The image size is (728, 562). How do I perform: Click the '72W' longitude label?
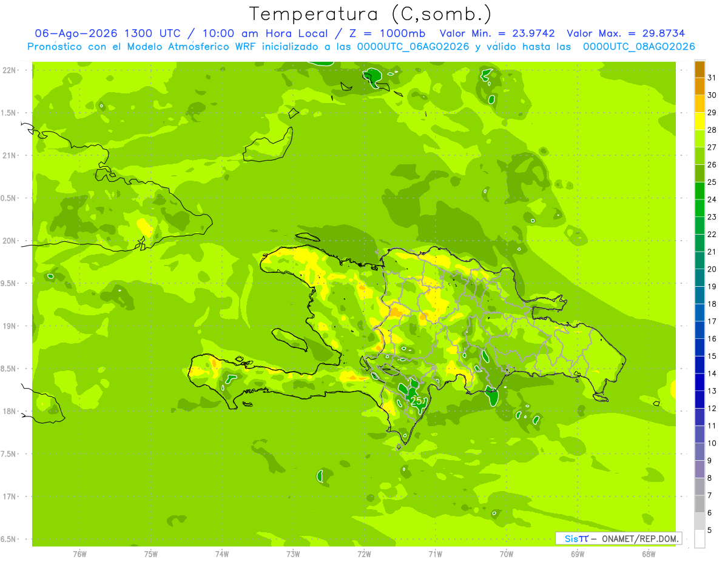[x=364, y=554]
